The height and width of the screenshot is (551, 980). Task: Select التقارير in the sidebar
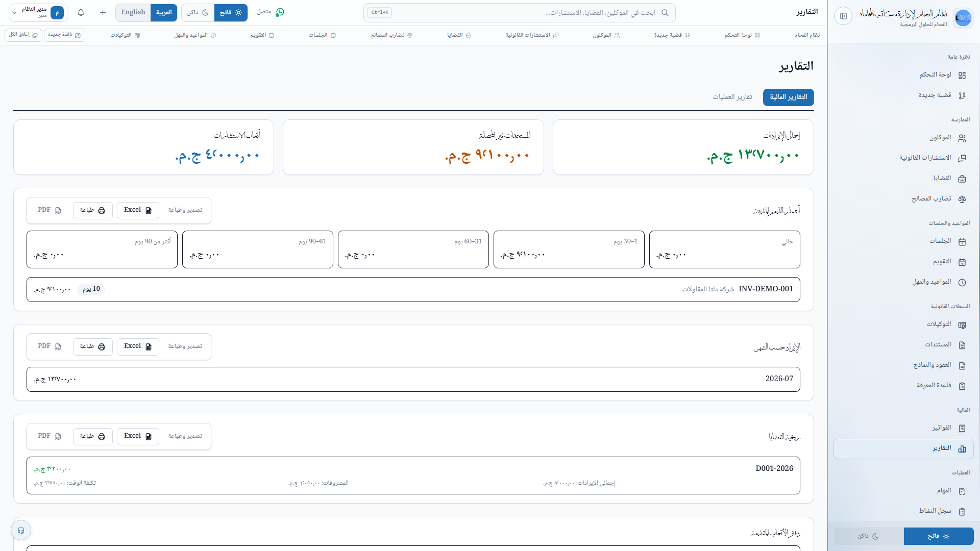(x=903, y=448)
